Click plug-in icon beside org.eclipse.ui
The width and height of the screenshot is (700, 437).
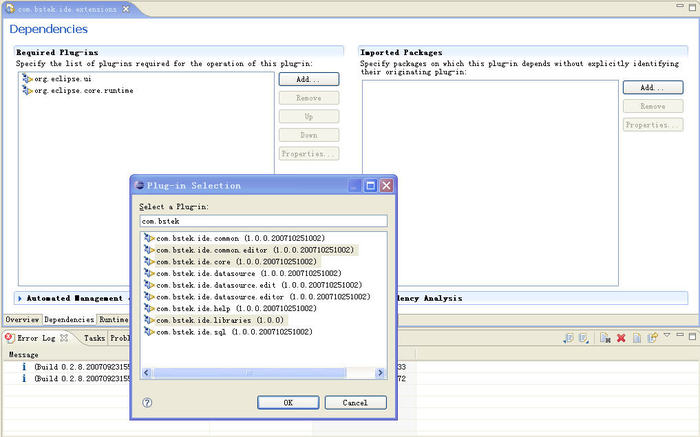click(27, 79)
